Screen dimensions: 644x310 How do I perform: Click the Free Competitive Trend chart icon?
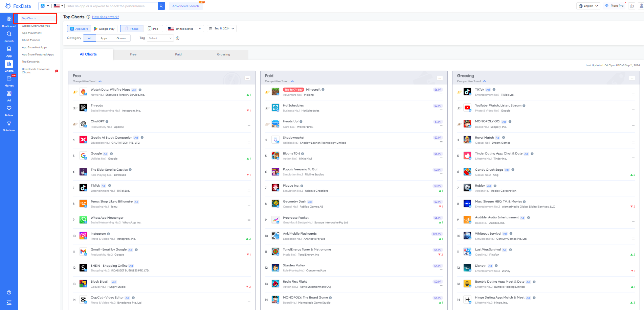(100, 81)
